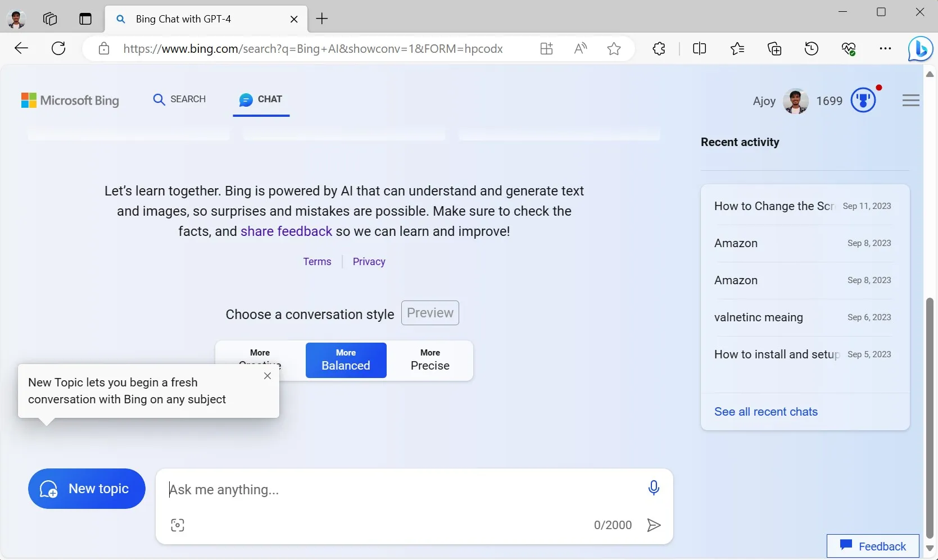Select the More Balanced conversation style
The image size is (938, 560).
pos(346,360)
